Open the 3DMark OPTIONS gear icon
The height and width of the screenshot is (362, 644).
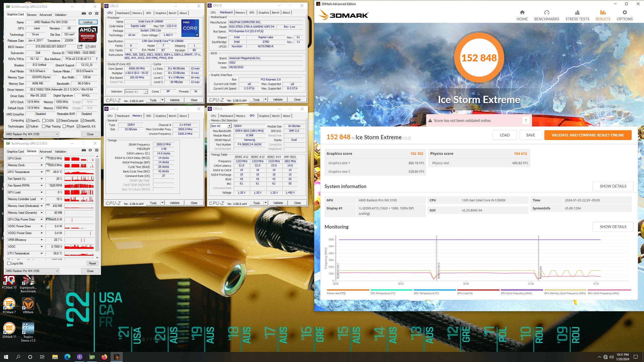click(625, 12)
